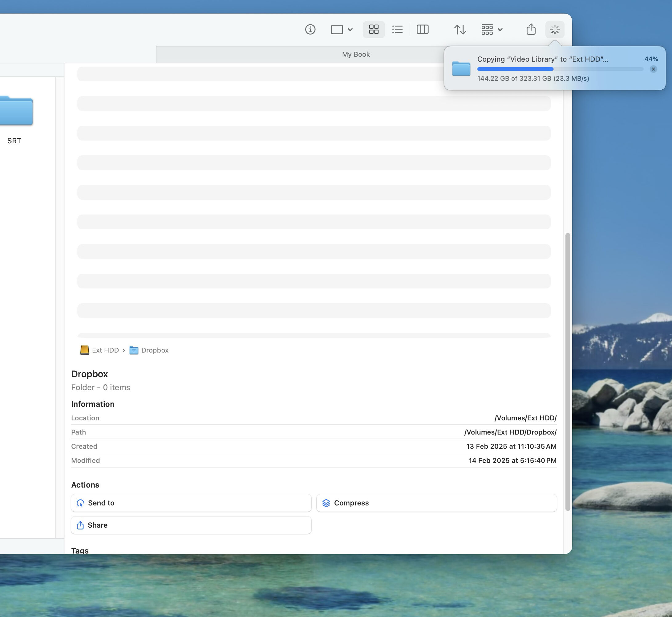
Task: Open the Share icon in the toolbar
Action: 531,29
